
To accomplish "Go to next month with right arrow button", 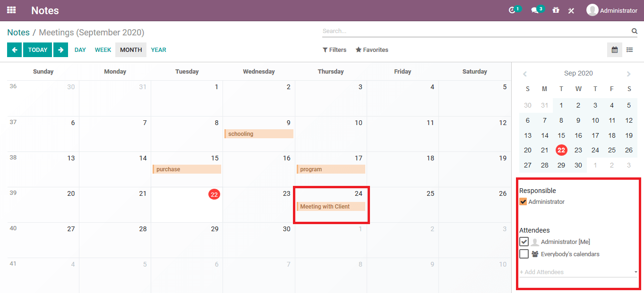I will 60,50.
